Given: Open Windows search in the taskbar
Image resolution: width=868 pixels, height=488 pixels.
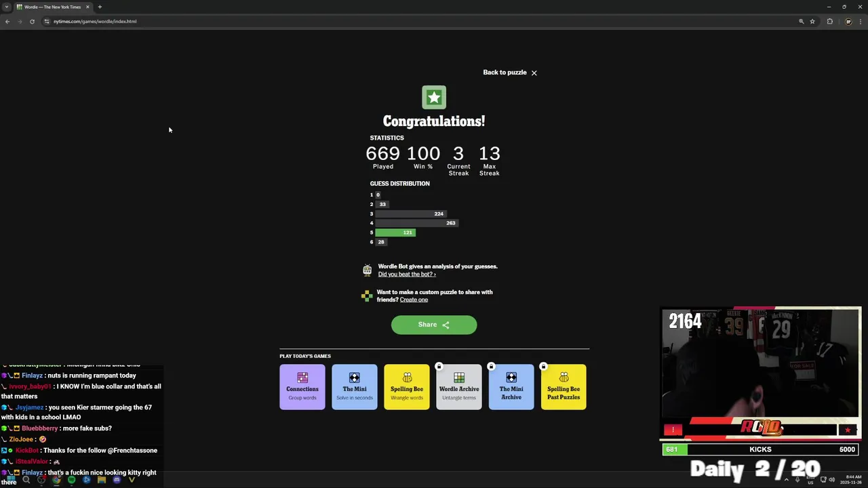Looking at the screenshot, I should pos(26,480).
